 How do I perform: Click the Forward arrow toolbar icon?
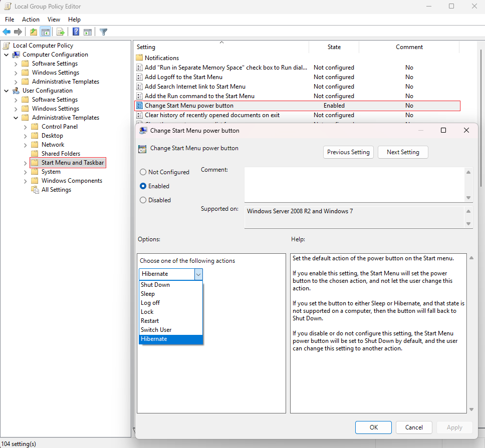(18, 32)
